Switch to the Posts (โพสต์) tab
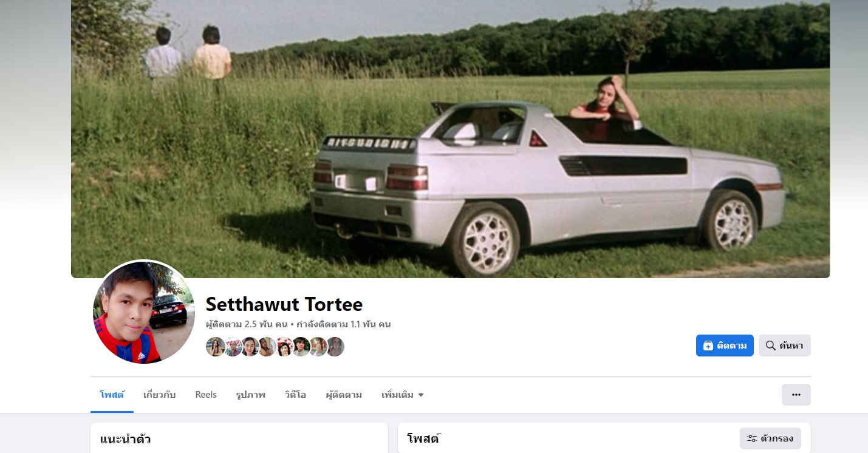This screenshot has width=868, height=453. click(x=112, y=395)
